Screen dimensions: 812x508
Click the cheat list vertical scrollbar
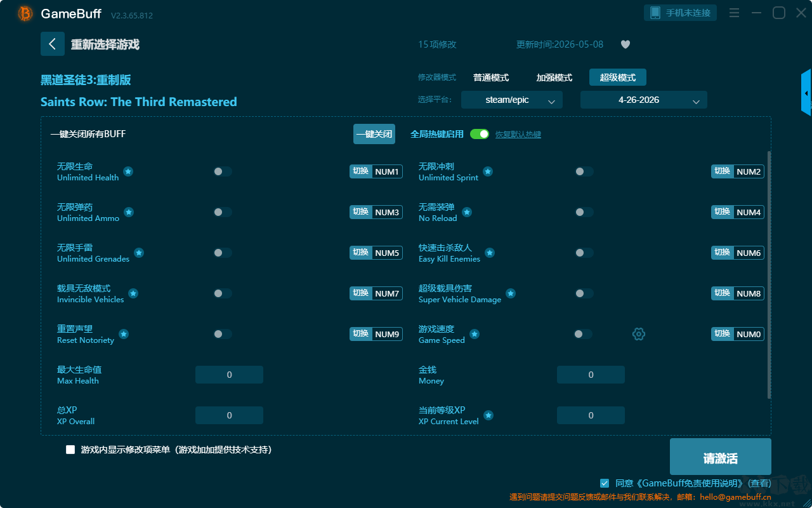pos(769,275)
